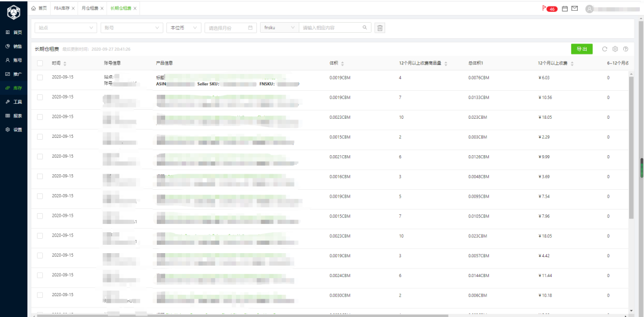
Task: Toggle the select-all header checkbox
Action: click(40, 63)
